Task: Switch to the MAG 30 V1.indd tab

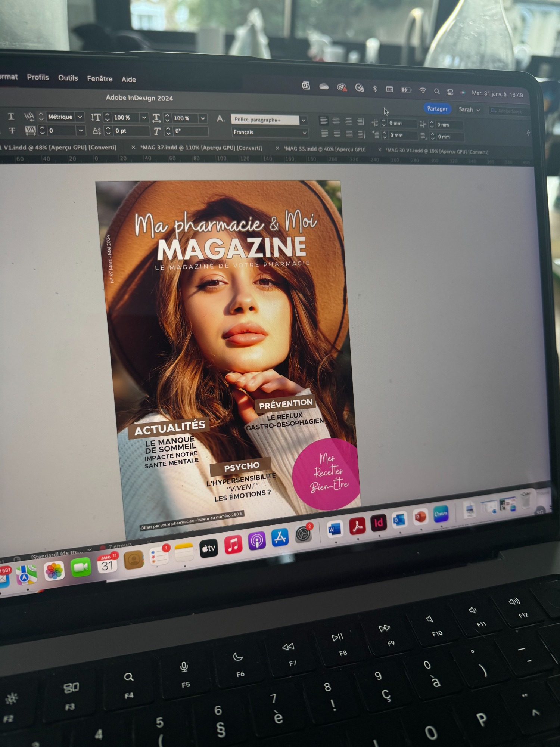Action: [x=437, y=151]
